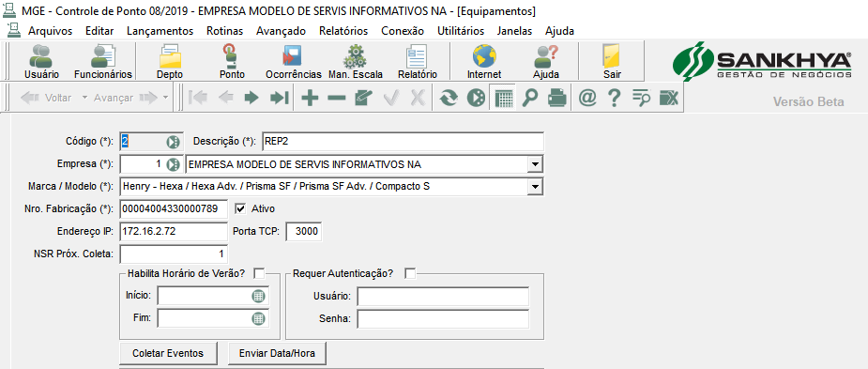Add a new record with plus icon

pyautogui.click(x=310, y=98)
